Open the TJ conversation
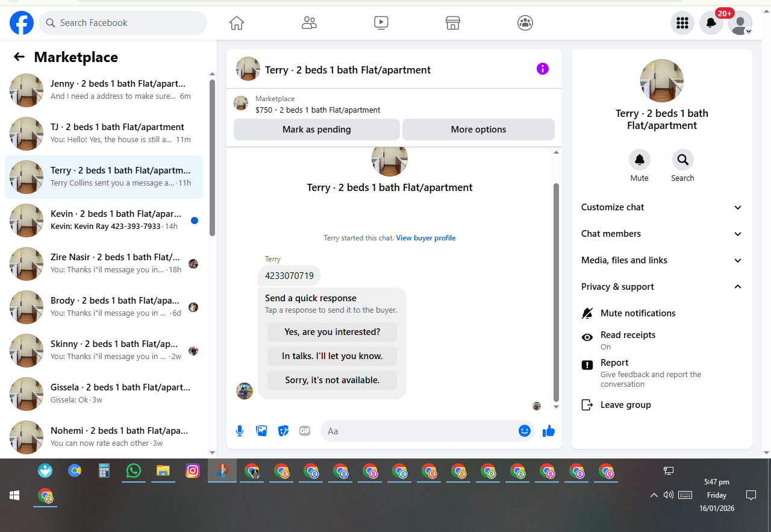Viewport: 771px width, 532px height. point(104,134)
